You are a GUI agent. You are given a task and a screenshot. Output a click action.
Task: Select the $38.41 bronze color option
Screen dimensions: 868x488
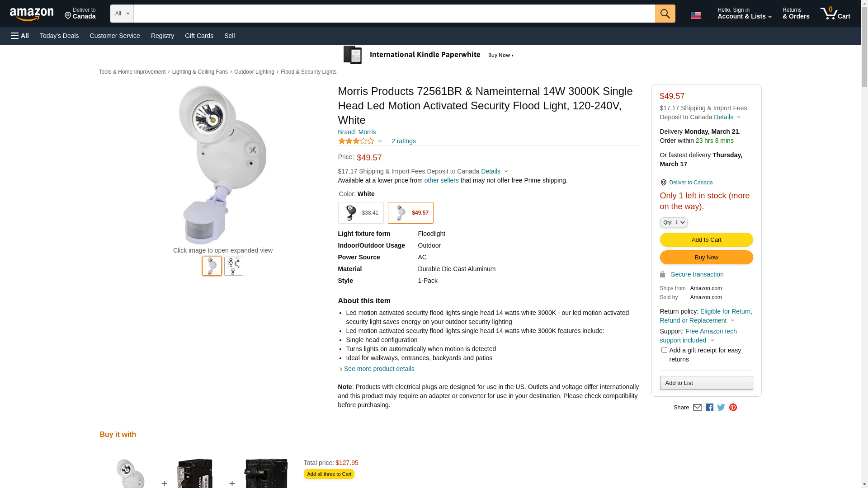(x=361, y=213)
